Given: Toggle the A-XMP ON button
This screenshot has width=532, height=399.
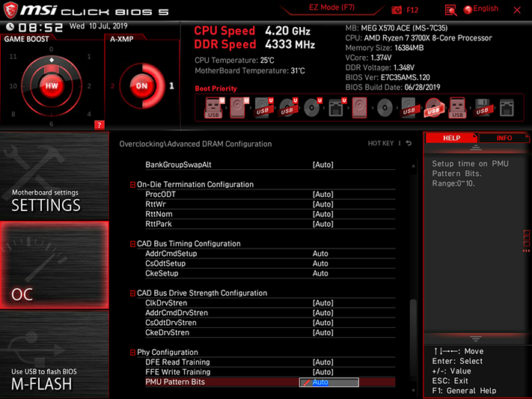Looking at the screenshot, I should point(141,85).
